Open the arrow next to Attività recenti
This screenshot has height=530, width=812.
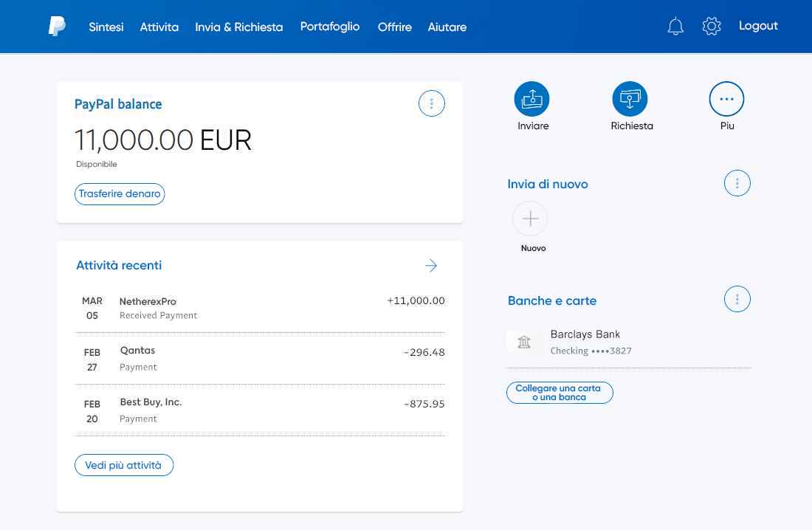click(x=431, y=266)
